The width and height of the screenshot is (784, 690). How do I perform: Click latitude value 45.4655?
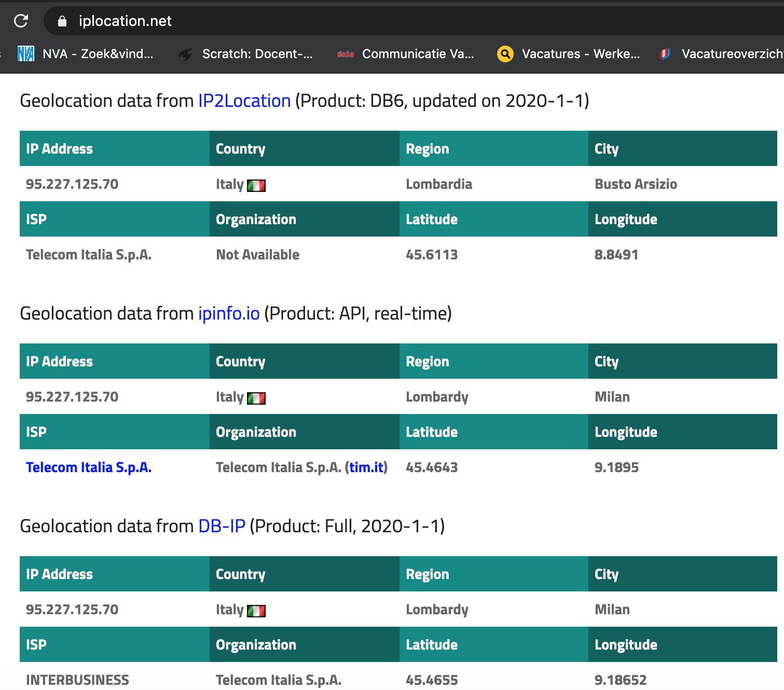coord(432,680)
